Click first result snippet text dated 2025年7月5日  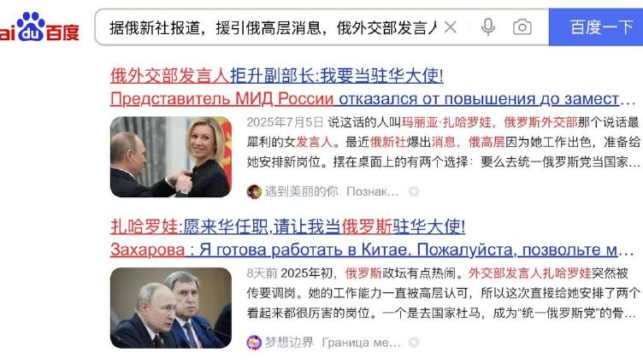[443, 142]
